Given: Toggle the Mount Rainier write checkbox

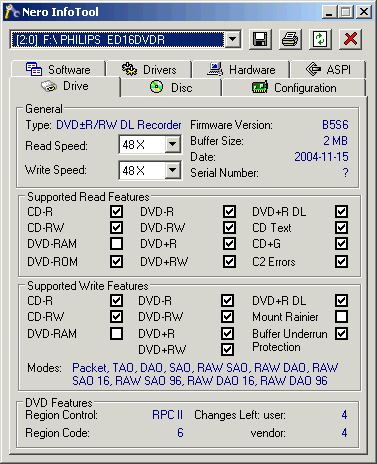Looking at the screenshot, I should [x=341, y=316].
